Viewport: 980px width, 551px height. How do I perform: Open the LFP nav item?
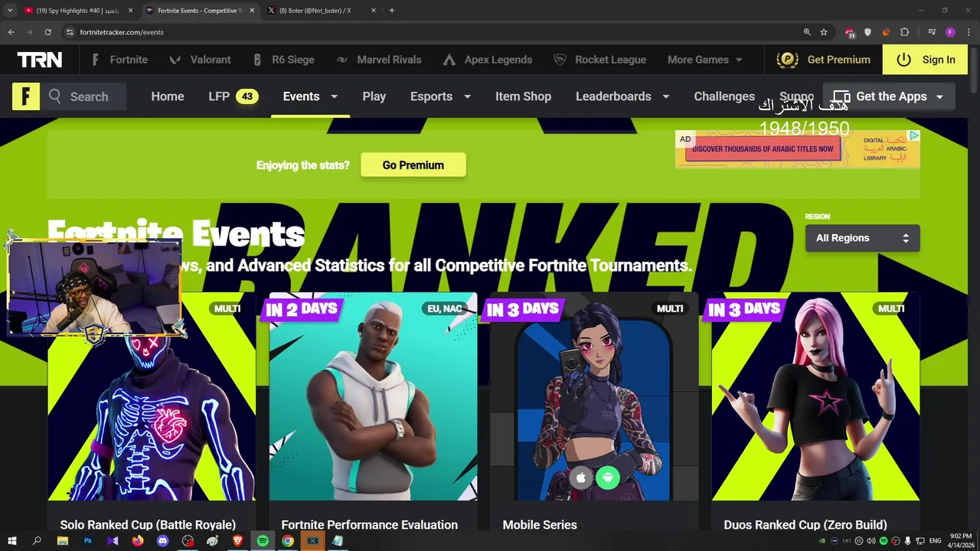pos(234,96)
